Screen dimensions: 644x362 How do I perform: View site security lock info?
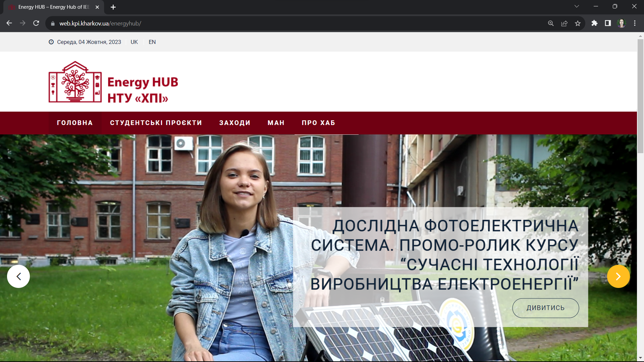(x=53, y=23)
